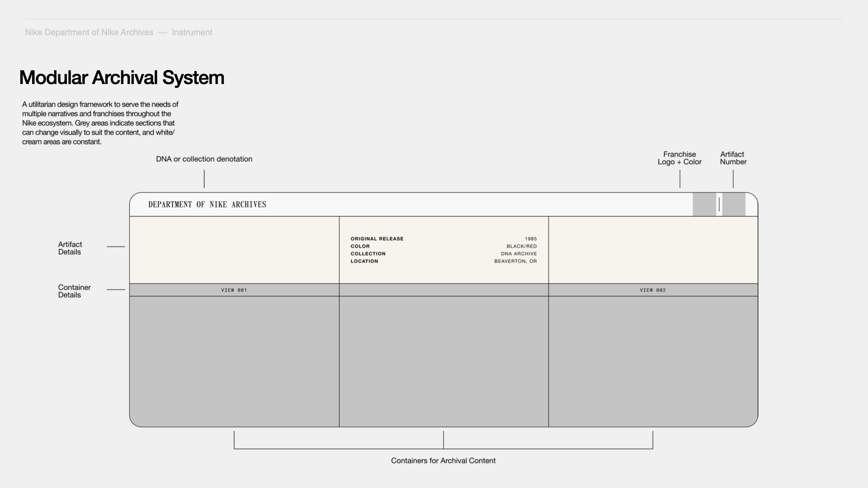
Task: Click the 'BEAVERTON, OR' value
Action: pyautogui.click(x=515, y=261)
